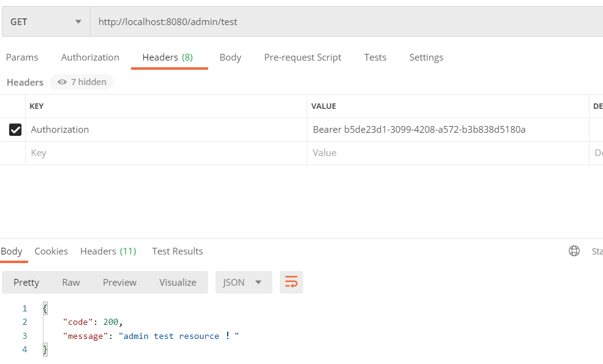
Task: Switch response view to Preview
Action: point(119,282)
